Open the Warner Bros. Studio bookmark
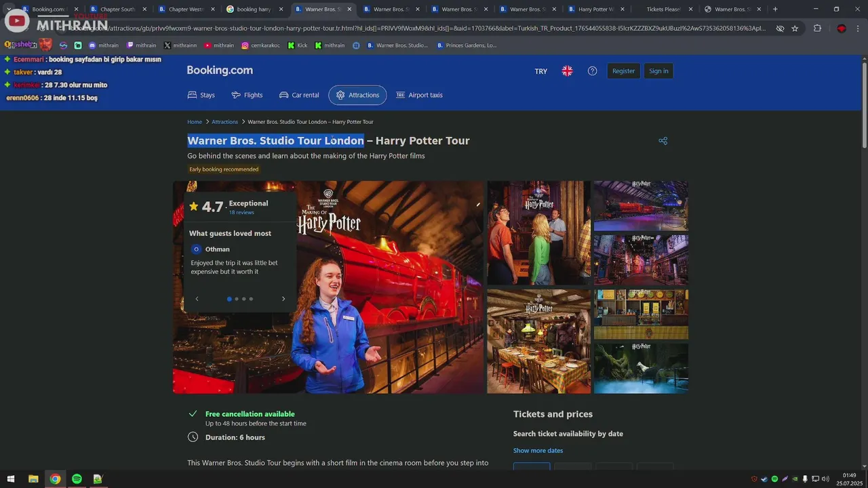 397,45
